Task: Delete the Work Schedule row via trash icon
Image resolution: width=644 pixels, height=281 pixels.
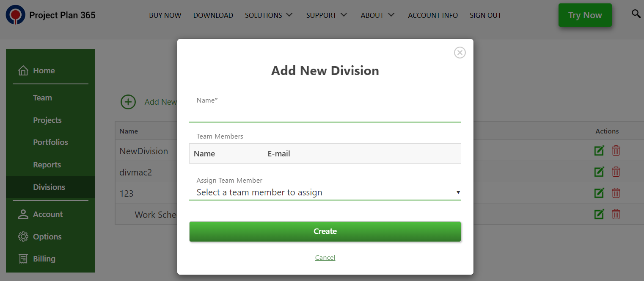Action: [616, 214]
